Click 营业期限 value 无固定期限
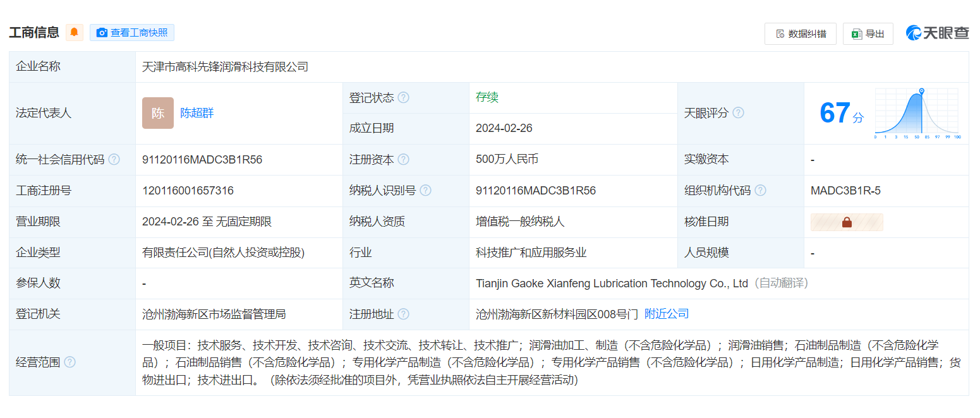Screen dimensions: 980x418 244,222
